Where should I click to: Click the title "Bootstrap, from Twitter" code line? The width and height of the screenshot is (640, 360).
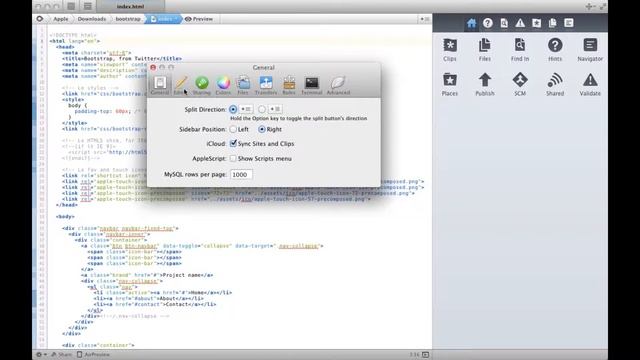(x=122, y=59)
